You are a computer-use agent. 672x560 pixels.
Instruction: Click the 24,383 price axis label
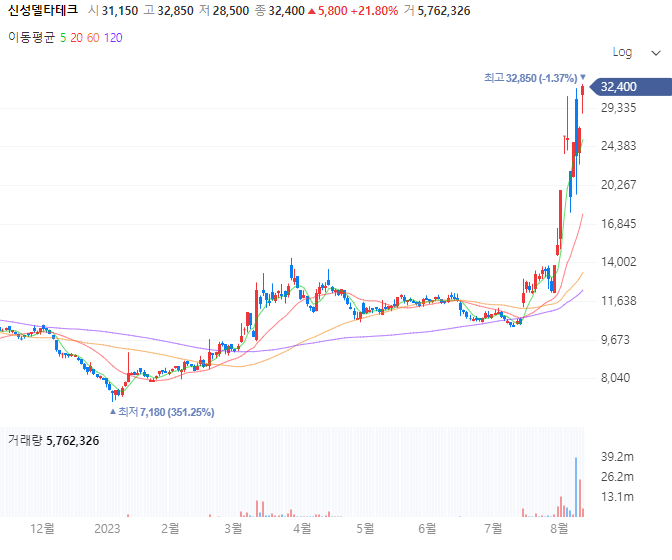pos(618,146)
